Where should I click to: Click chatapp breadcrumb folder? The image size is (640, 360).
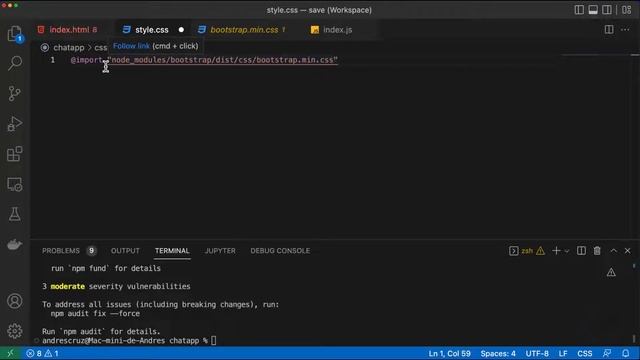[69, 48]
